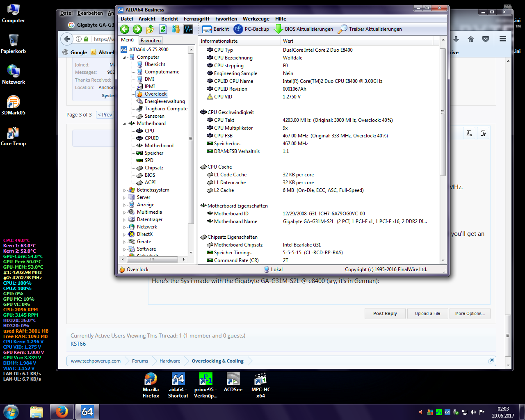Click the Informationsliste column header
Image resolution: width=525 pixels, height=420 pixels.
pyautogui.click(x=239, y=41)
